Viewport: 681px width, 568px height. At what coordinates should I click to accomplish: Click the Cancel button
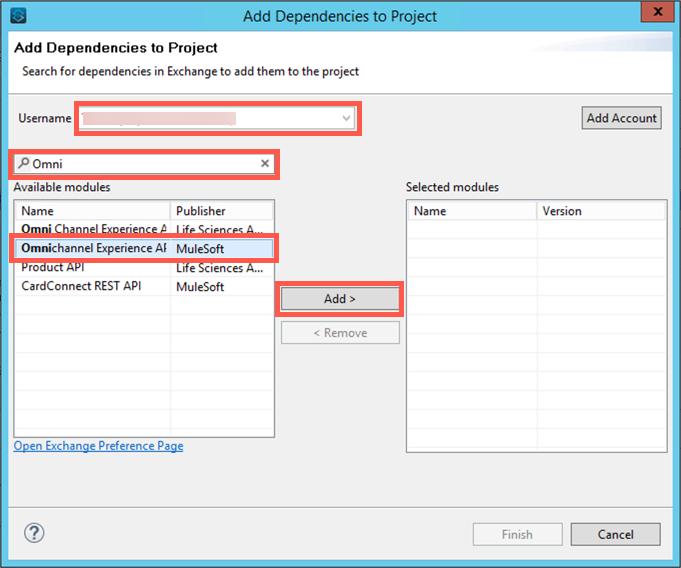615,534
